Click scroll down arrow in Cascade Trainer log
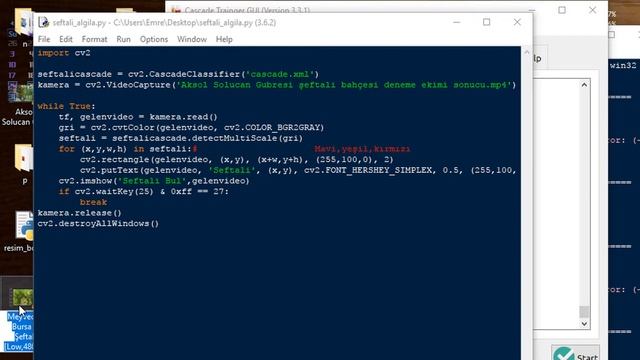Viewport: 640px width, 360px height. [x=584, y=324]
